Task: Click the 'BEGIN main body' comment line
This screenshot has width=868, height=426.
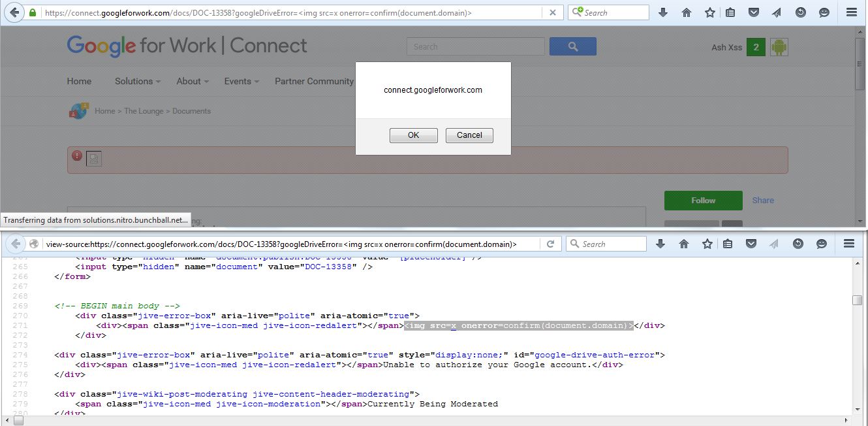Action: 117,306
